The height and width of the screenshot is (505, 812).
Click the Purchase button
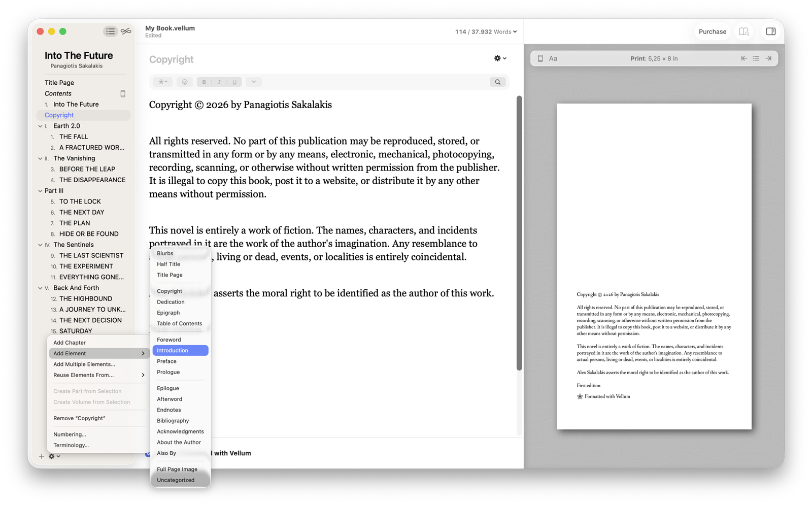coord(712,31)
